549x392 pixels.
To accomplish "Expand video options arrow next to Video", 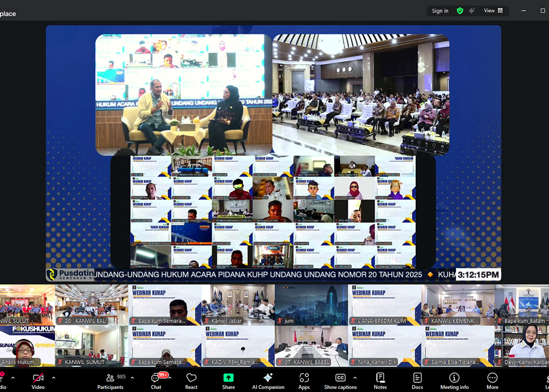I will [53, 377].
